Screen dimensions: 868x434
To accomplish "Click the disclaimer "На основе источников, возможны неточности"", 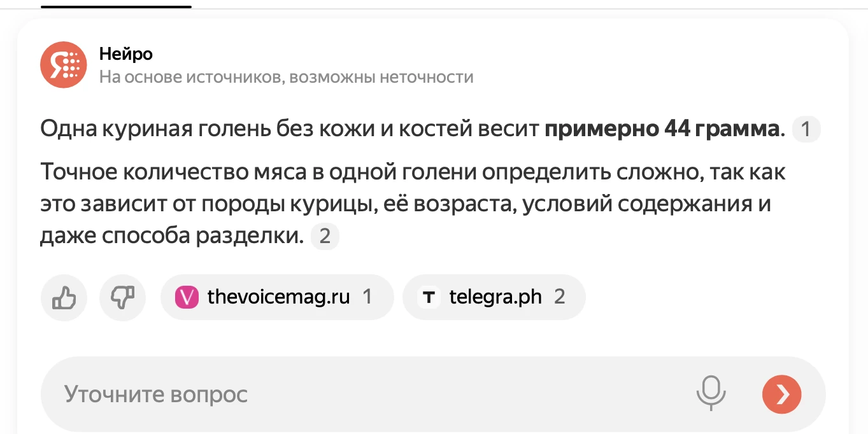I will (286, 78).
